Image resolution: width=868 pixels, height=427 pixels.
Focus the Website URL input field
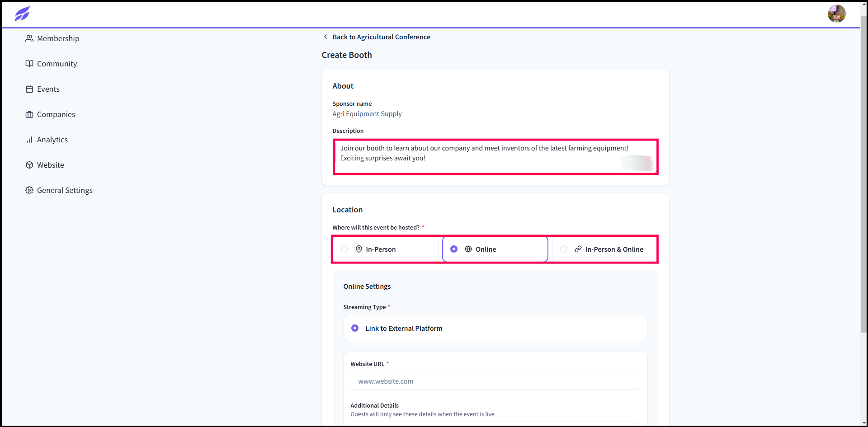(x=495, y=381)
